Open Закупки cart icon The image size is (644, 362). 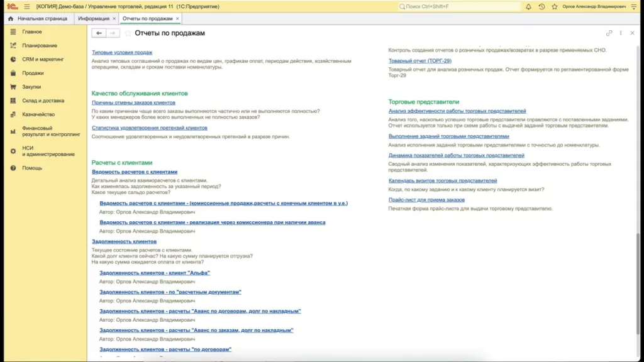coord(13,87)
